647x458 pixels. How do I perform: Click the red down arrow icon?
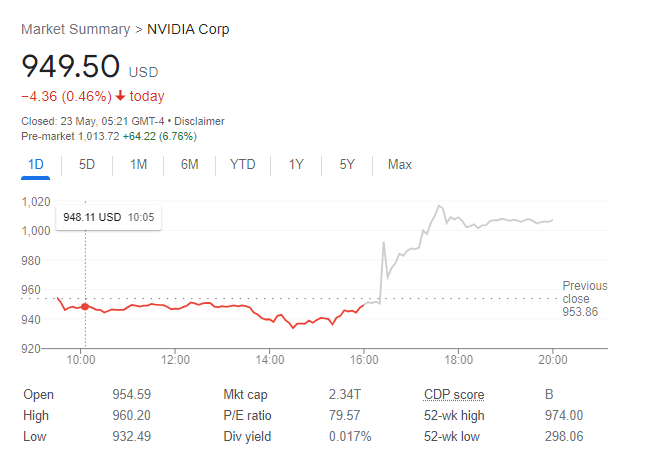pyautogui.click(x=120, y=97)
